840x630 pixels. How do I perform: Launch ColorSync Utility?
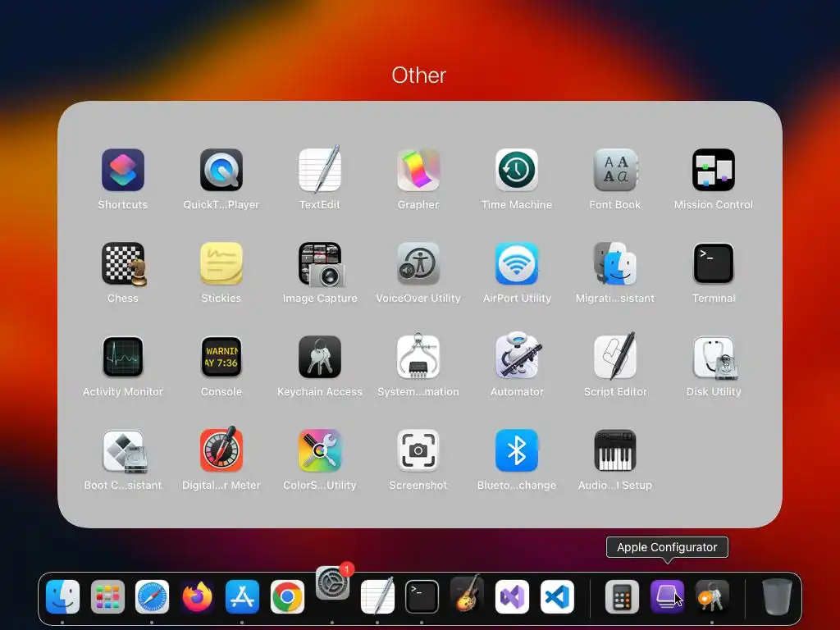tap(320, 451)
